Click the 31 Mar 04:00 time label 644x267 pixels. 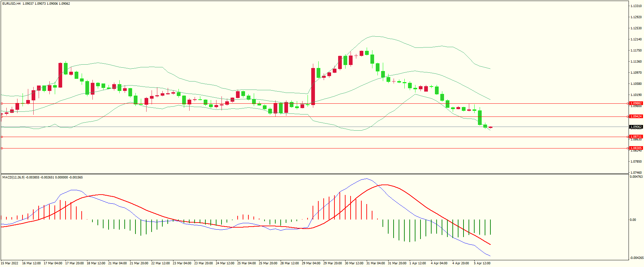[375, 263]
